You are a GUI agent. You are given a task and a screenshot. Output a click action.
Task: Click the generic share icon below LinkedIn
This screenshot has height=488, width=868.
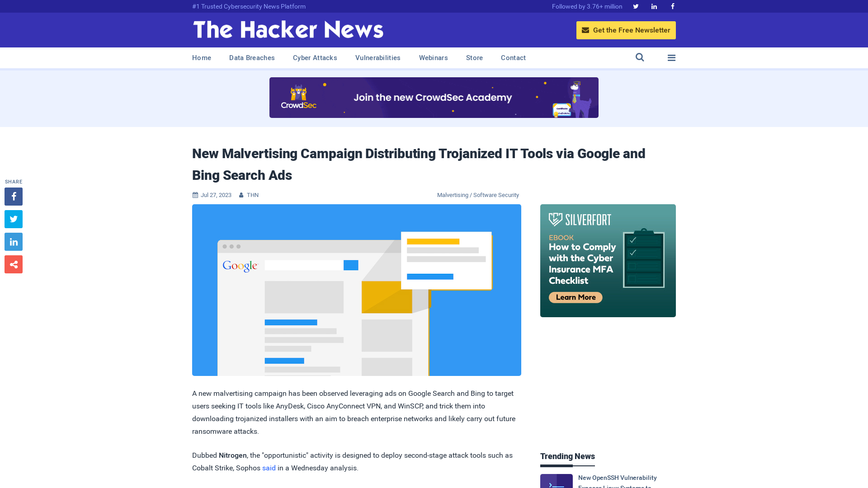pos(13,264)
